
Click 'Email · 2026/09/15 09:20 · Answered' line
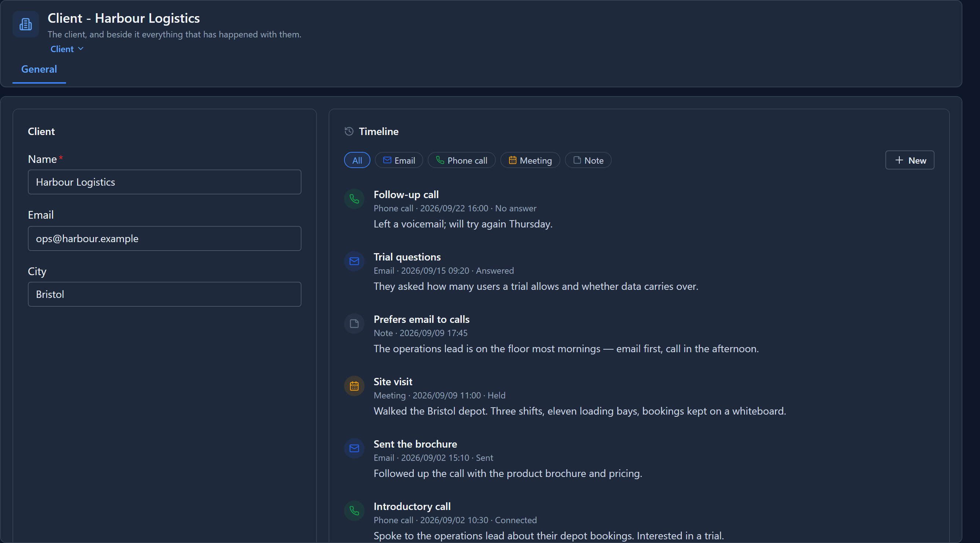pos(443,271)
